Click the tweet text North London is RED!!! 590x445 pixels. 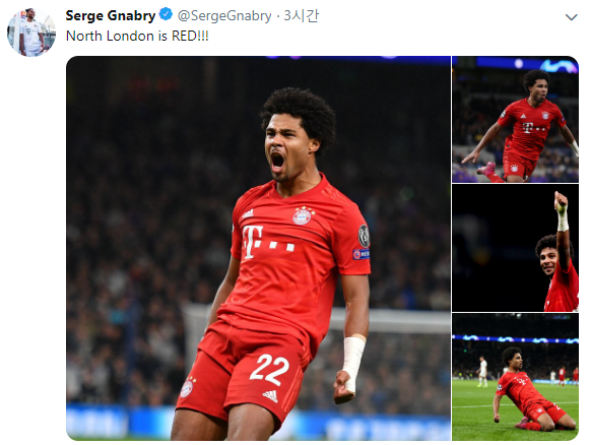tap(137, 36)
